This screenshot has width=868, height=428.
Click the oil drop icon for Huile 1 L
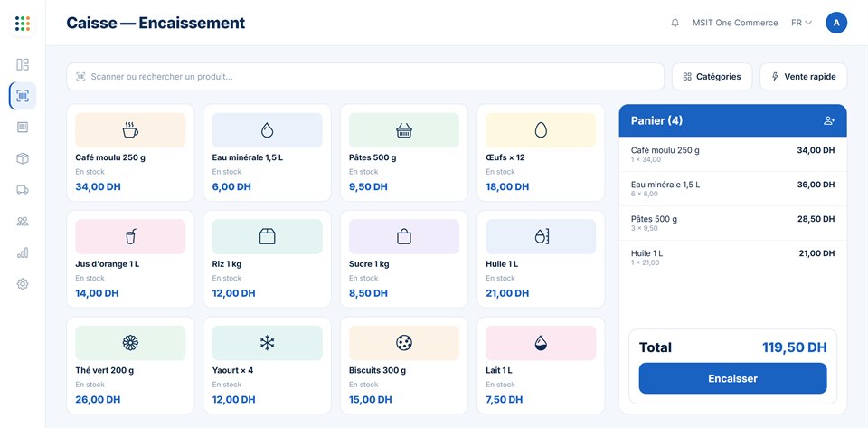pos(542,236)
